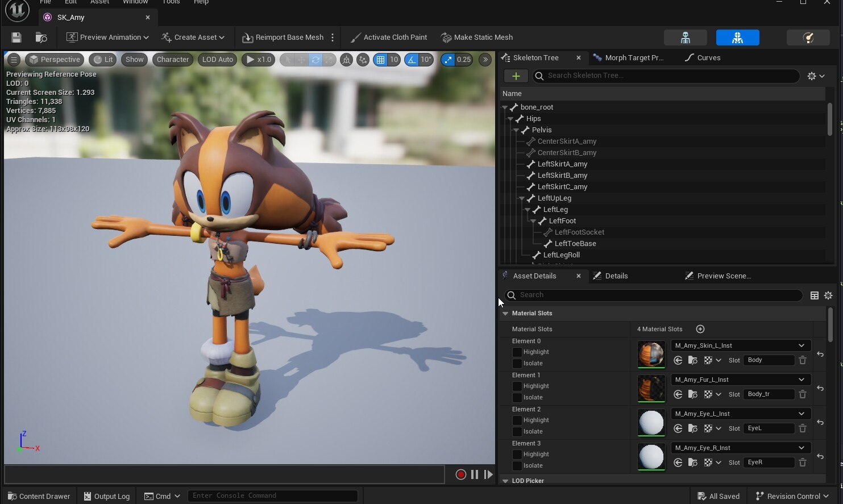843x504 pixels.
Task: Collapse the Material Slots section
Action: 505,314
